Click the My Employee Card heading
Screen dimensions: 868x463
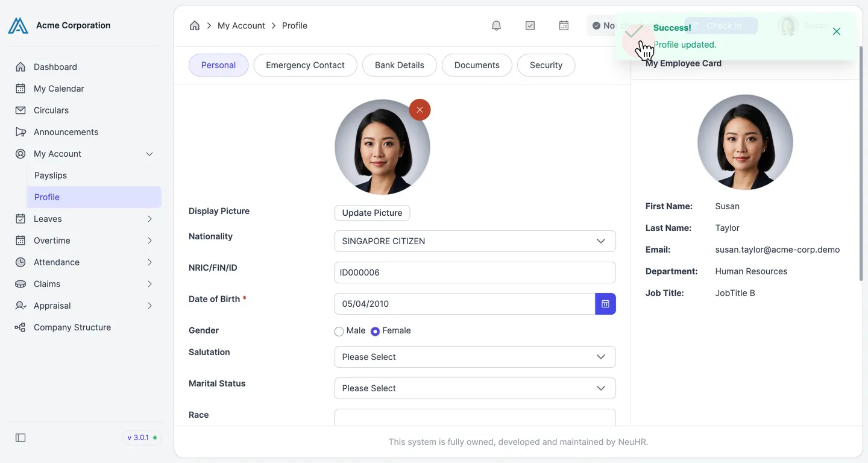point(684,63)
